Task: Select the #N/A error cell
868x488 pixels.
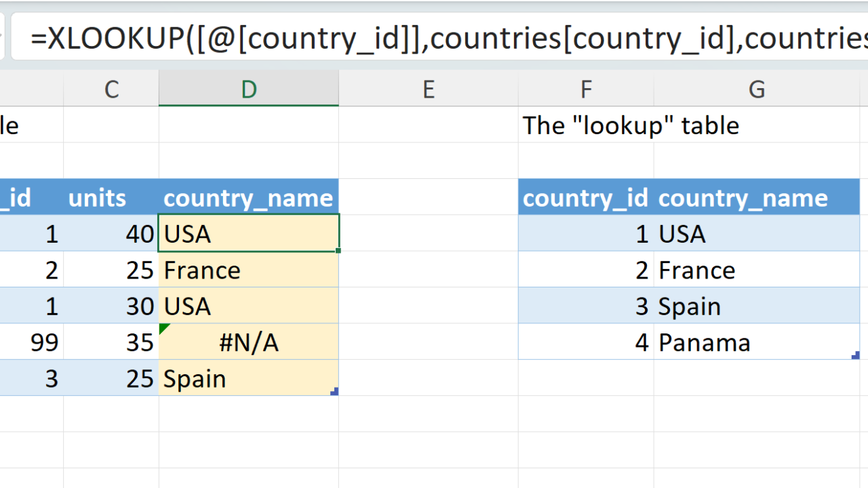Action: tap(249, 342)
